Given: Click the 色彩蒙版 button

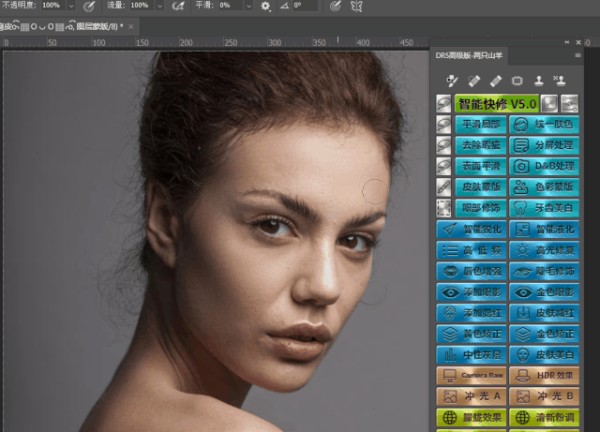Looking at the screenshot, I should coord(544,187).
